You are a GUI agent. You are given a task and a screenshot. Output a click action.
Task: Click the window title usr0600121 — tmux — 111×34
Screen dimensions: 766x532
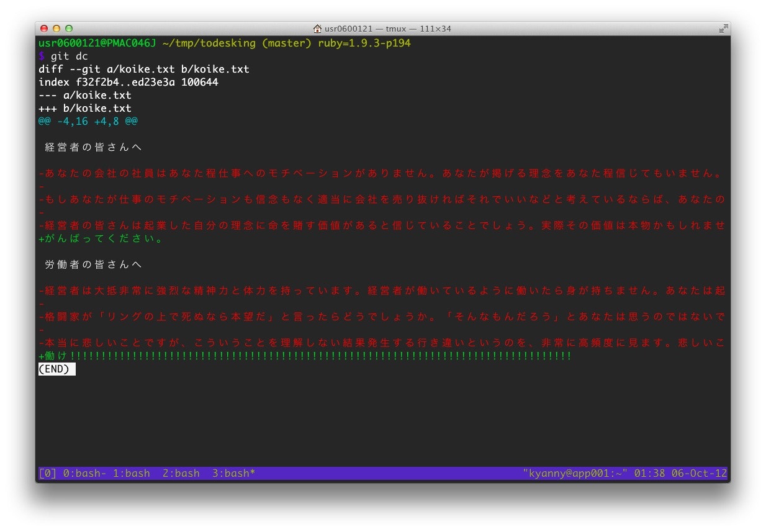388,29
